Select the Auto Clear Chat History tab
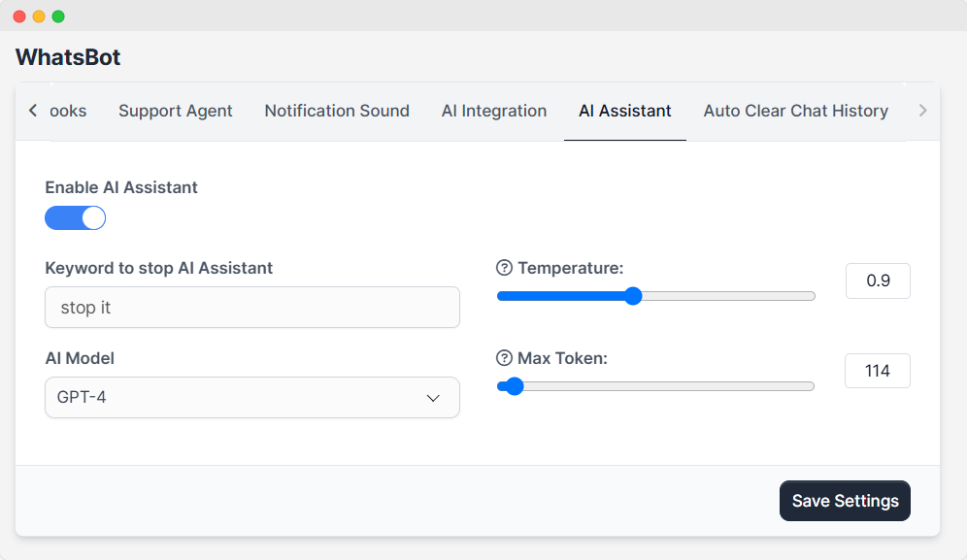Viewport: 967px width, 560px height. [795, 111]
